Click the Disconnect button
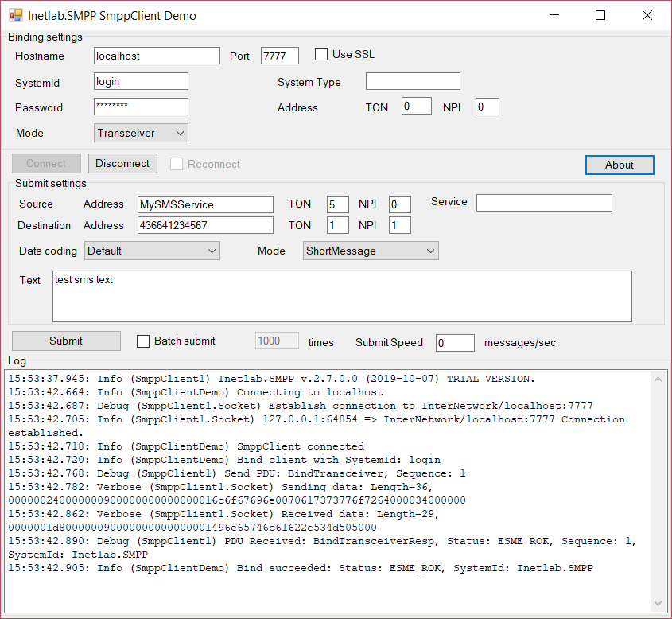Viewport: 672px width, 619px height. pyautogui.click(x=122, y=163)
